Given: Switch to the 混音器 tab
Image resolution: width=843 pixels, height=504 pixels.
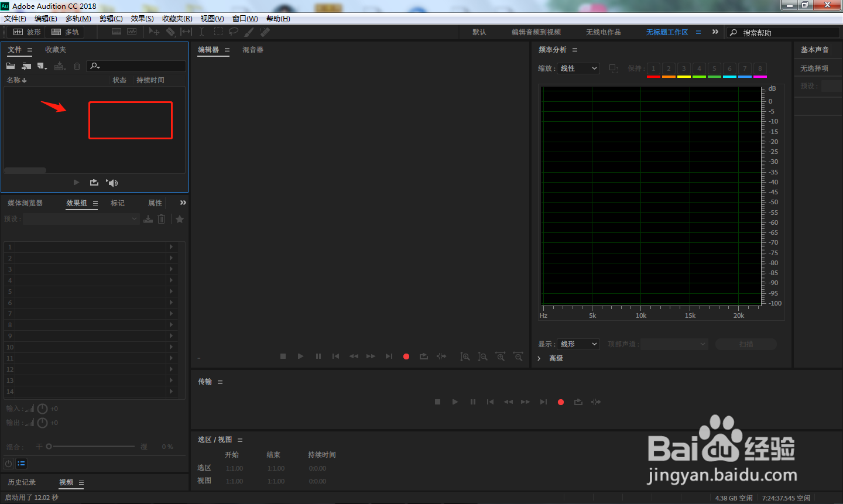Looking at the screenshot, I should click(x=253, y=50).
